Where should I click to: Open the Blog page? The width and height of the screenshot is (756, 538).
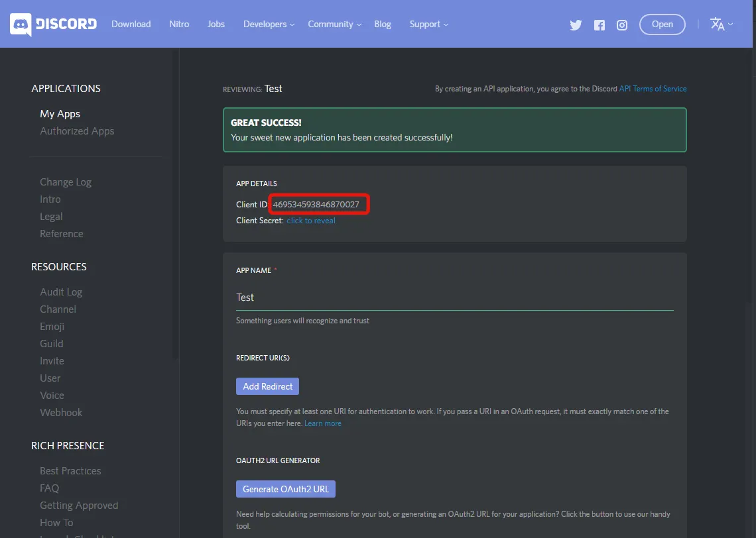[383, 24]
